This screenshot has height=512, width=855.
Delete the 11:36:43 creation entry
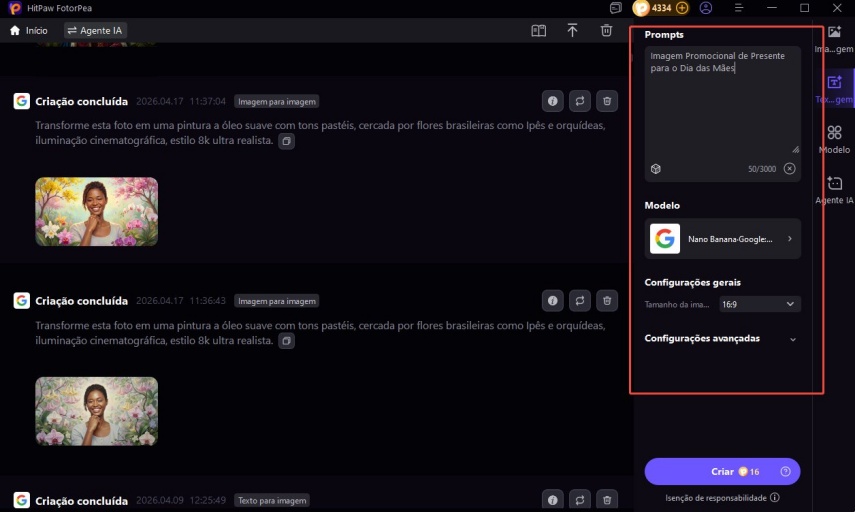click(607, 301)
